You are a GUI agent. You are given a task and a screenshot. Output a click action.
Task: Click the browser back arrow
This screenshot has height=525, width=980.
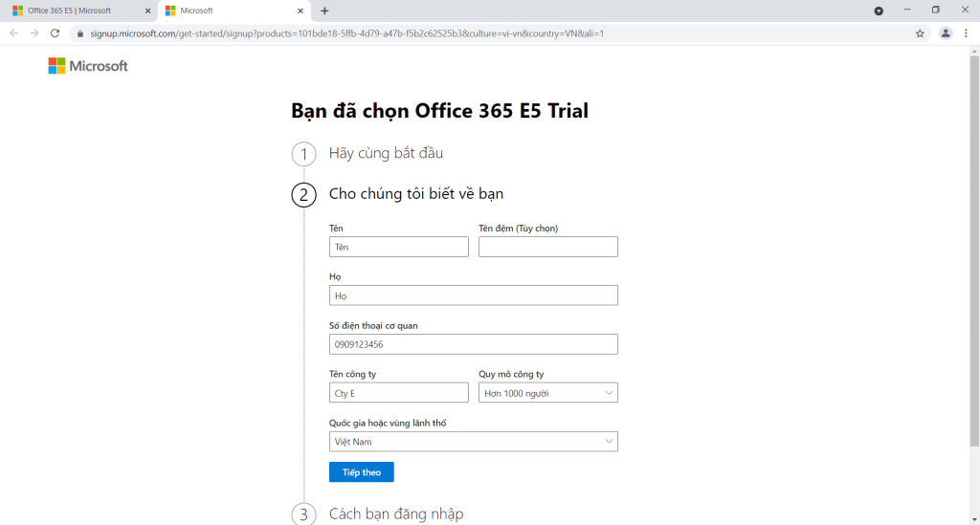tap(13, 33)
